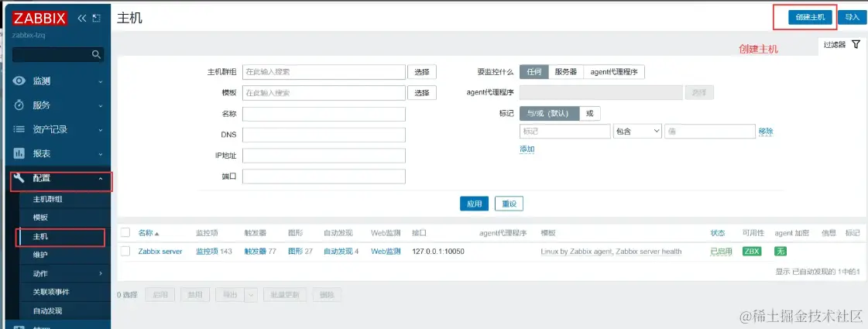Open the Zabbix server host link
This screenshot has height=329, width=868.
coord(160,252)
